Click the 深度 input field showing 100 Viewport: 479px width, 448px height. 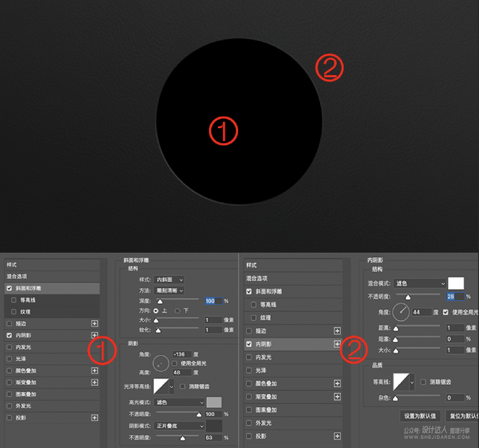[x=213, y=301]
